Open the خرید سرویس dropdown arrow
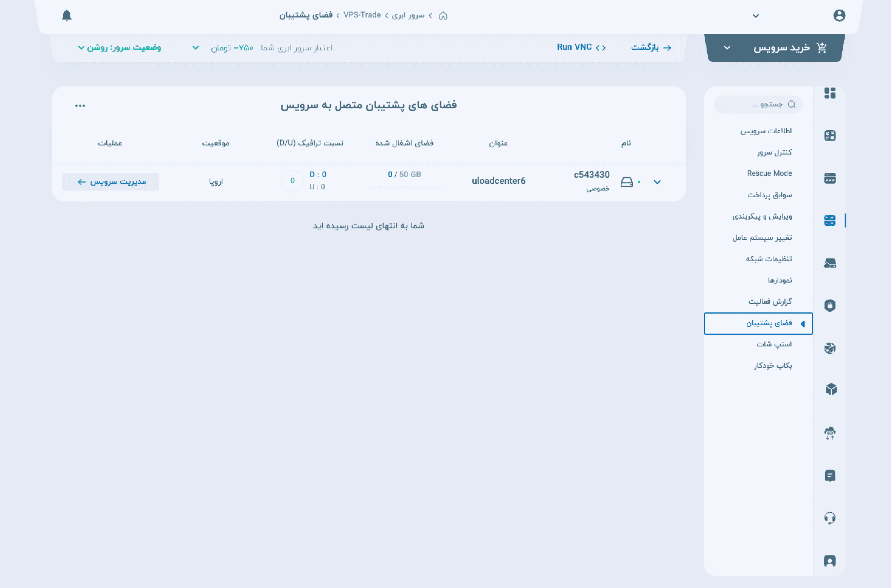891x588 pixels. click(727, 48)
